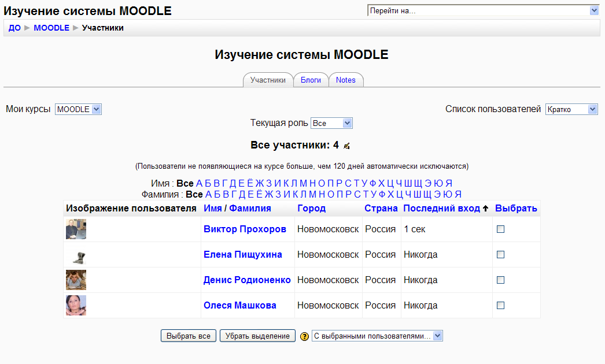Image resolution: width=605 pixels, height=364 pixels.
Task: Click the ДО breadcrumb link
Action: (14, 28)
